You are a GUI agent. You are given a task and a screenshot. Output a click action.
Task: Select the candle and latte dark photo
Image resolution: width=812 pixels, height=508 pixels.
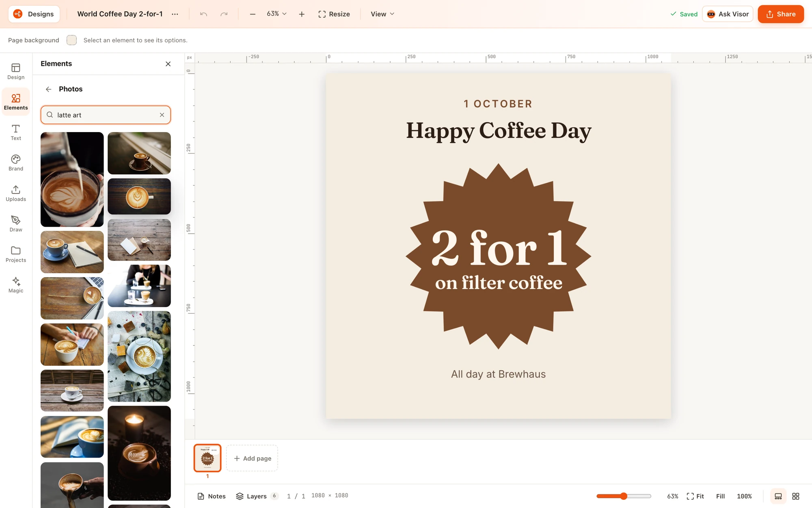point(139,453)
